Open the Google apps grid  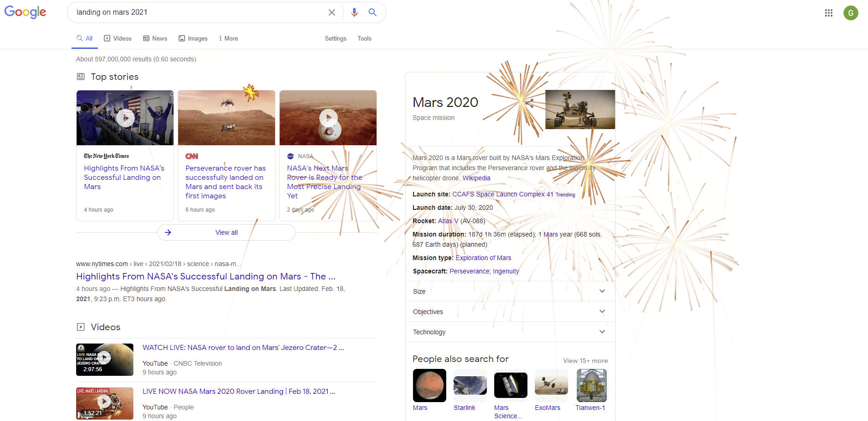pos(829,13)
